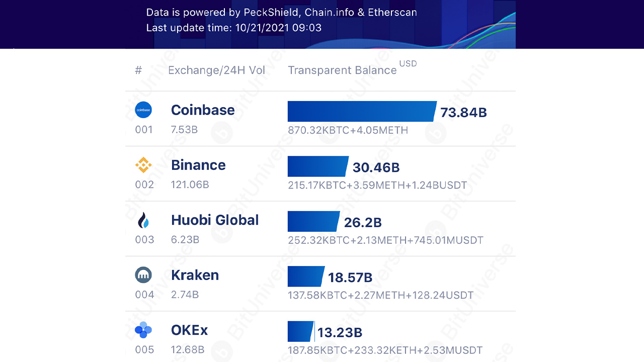Expand the USD currency selector
644x362 pixels.
coord(408,63)
